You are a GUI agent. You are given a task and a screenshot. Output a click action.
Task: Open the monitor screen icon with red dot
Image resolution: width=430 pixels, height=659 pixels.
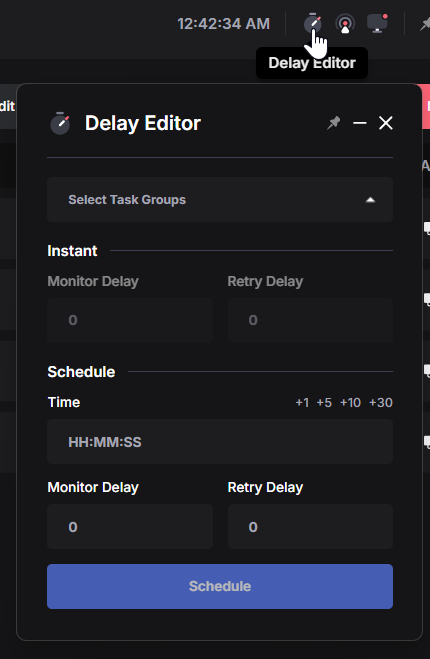(x=377, y=23)
